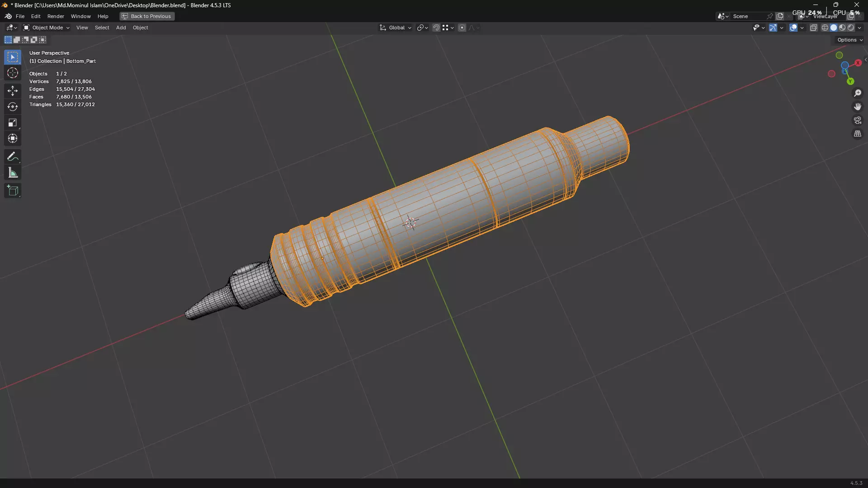868x488 pixels.
Task: Switch to wireframe shading
Action: 825,28
